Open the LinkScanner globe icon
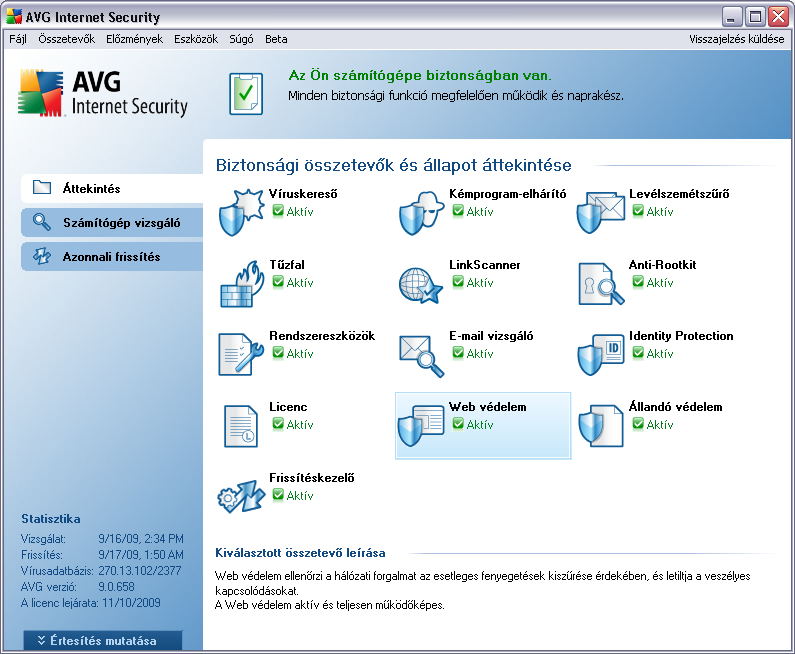 [421, 285]
